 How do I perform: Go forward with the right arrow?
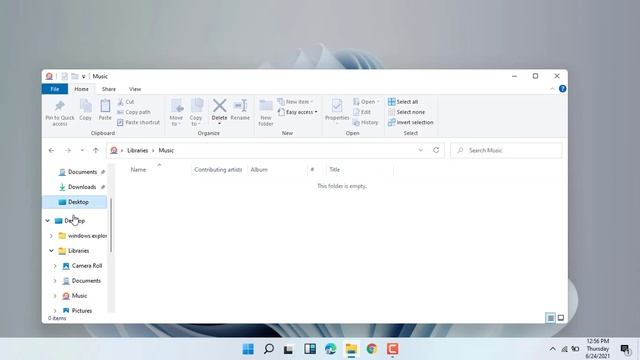point(68,150)
